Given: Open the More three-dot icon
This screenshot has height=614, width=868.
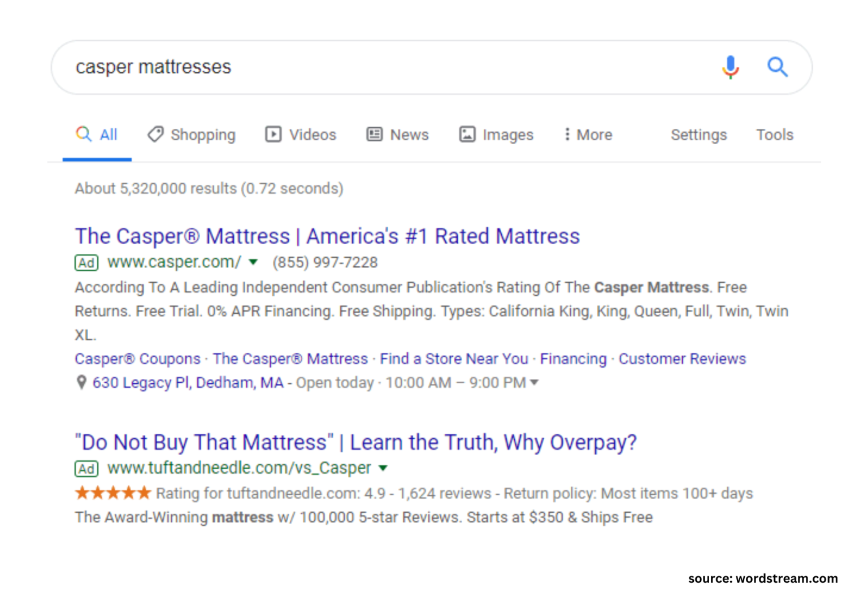Looking at the screenshot, I should pyautogui.click(x=567, y=135).
